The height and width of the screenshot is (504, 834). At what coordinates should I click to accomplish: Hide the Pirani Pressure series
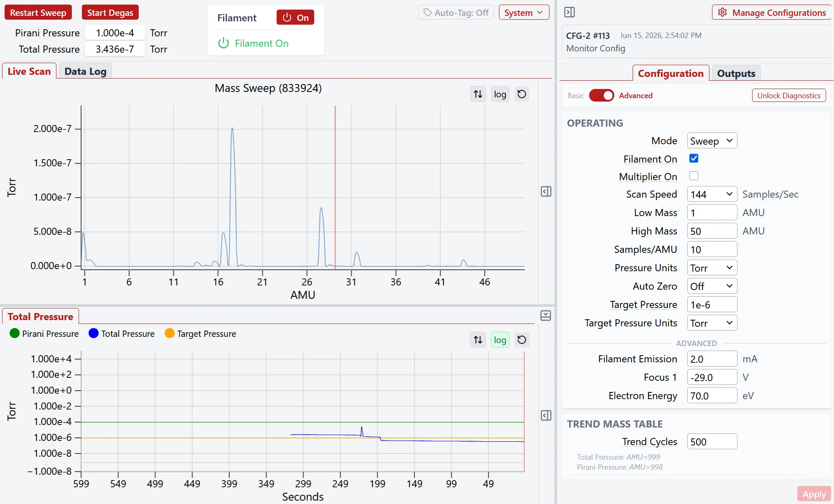pos(44,333)
